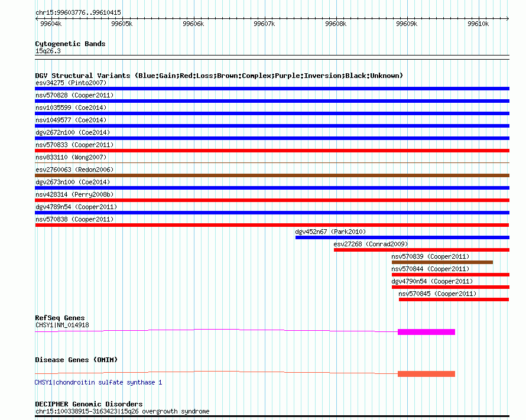The width and height of the screenshot is (526, 420).
Task: Click the 15q26.3 cytogenetic band label
Action: pos(48,51)
